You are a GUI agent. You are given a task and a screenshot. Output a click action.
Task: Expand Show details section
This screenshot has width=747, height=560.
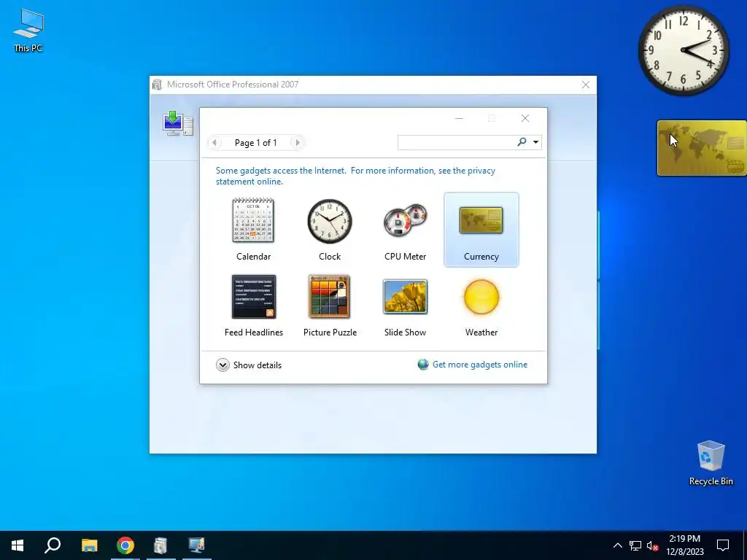coord(249,365)
